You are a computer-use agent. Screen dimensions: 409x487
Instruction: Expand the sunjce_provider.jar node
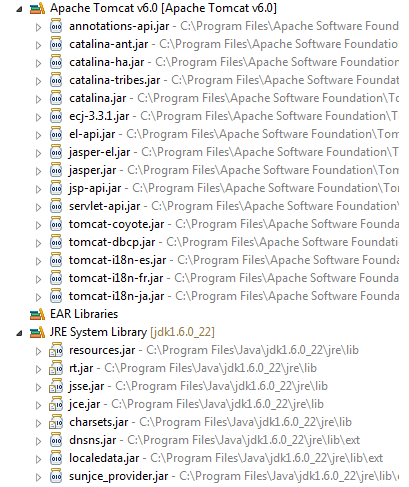point(39,477)
